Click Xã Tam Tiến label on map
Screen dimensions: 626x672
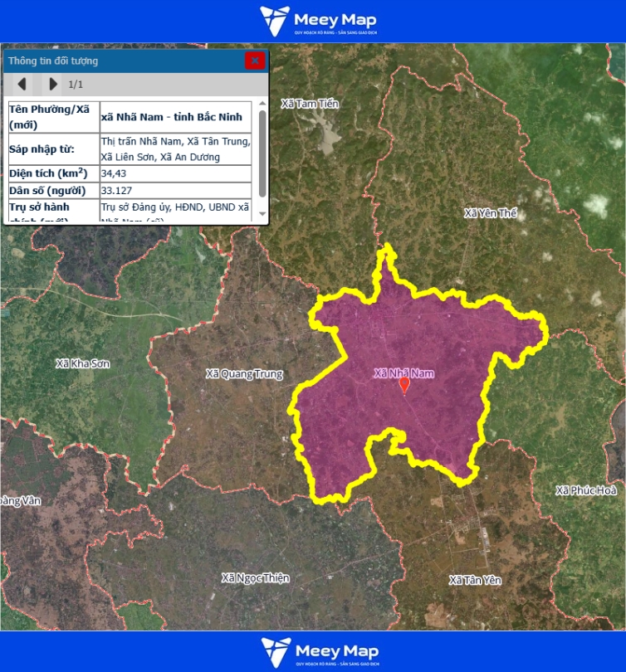point(310,104)
